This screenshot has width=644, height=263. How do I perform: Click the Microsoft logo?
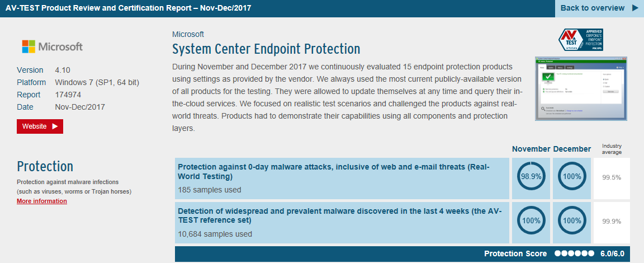click(52, 46)
